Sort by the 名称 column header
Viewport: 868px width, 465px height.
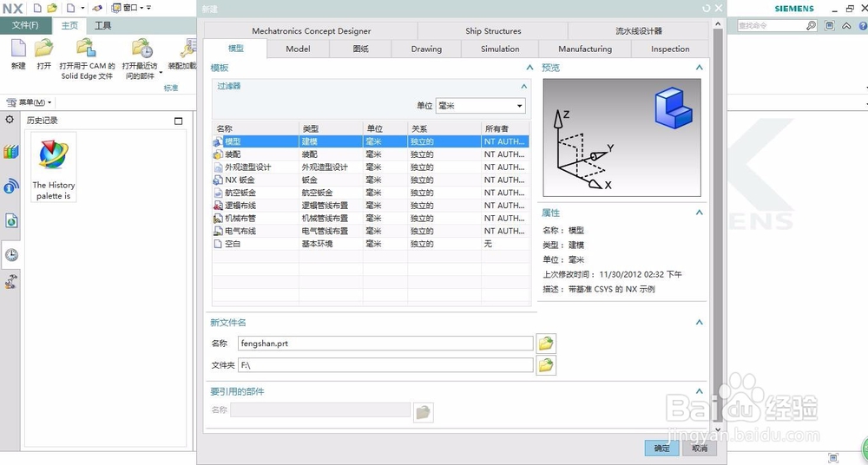(255, 128)
